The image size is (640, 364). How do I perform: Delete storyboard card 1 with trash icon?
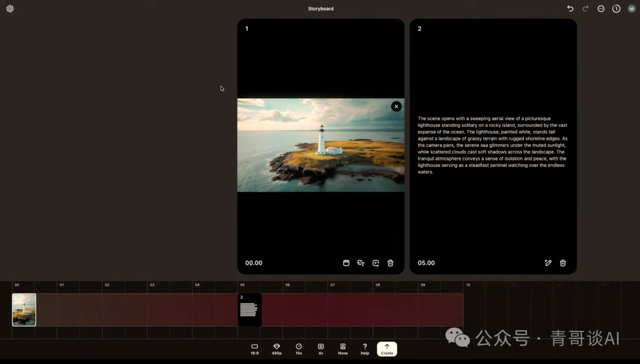[x=391, y=263]
